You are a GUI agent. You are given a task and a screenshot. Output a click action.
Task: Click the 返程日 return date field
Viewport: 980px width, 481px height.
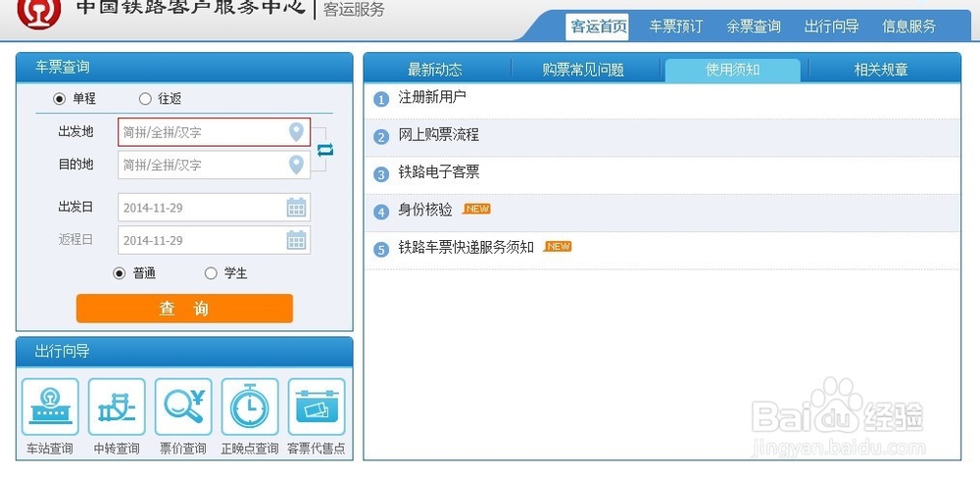[214, 240]
